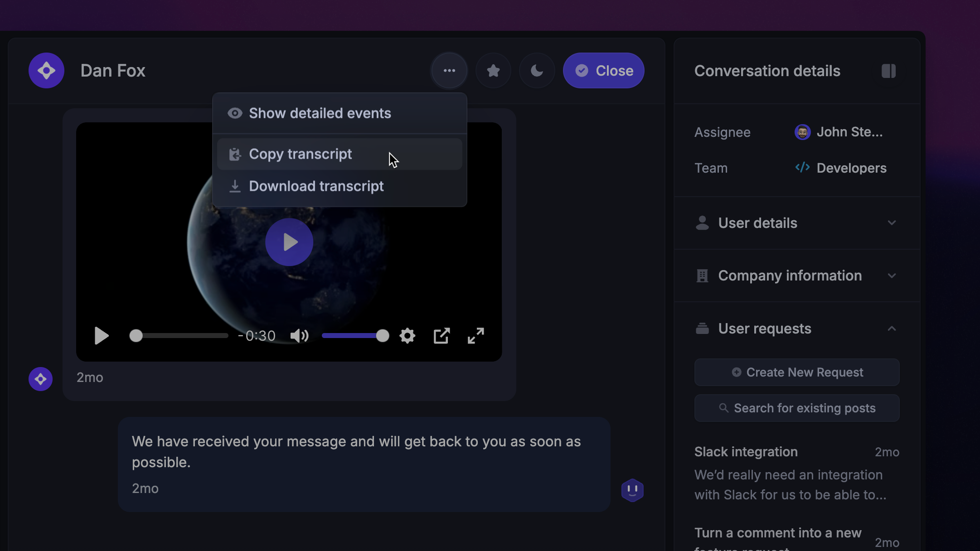Click the Dan Fox name in header
The image size is (980, 551).
[113, 71]
